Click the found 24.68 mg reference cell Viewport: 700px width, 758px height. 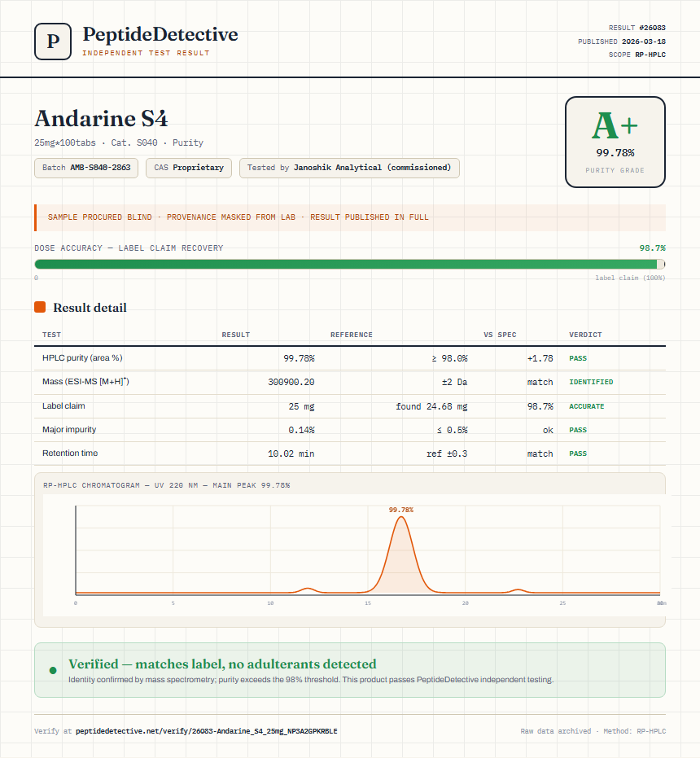(431, 406)
